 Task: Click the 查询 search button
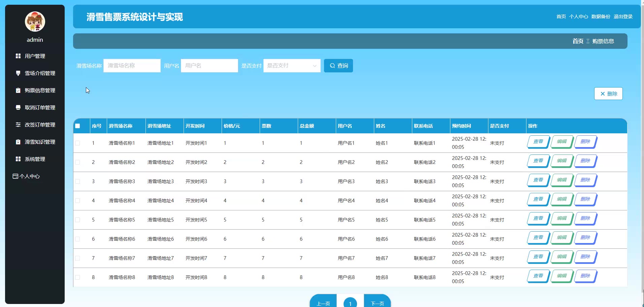click(338, 66)
